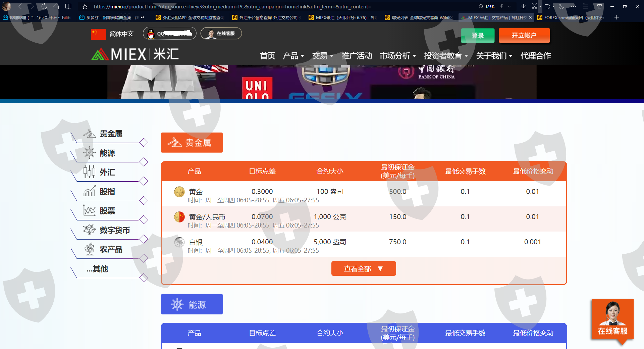Expand the 投资者教育 navigation dropdown
The height and width of the screenshot is (349, 644).
pos(446,56)
